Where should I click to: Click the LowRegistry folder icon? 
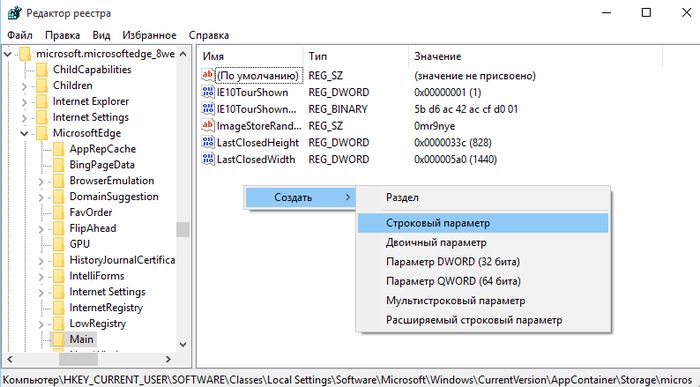pos(58,324)
